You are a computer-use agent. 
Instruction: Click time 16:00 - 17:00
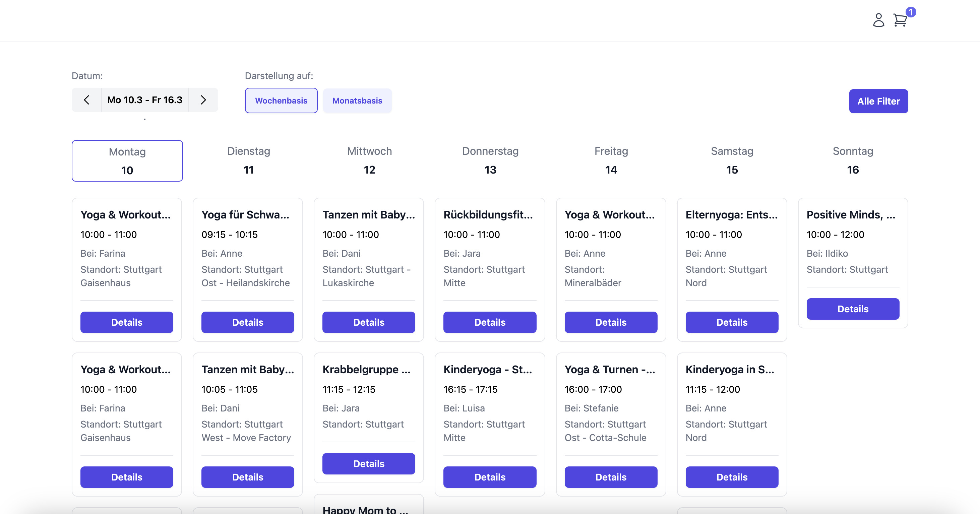tap(593, 389)
